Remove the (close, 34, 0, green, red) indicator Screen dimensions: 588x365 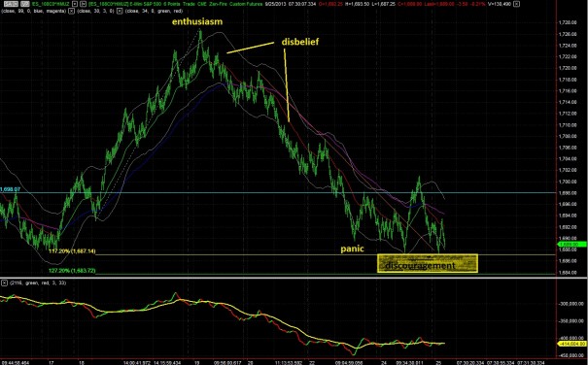point(120,12)
